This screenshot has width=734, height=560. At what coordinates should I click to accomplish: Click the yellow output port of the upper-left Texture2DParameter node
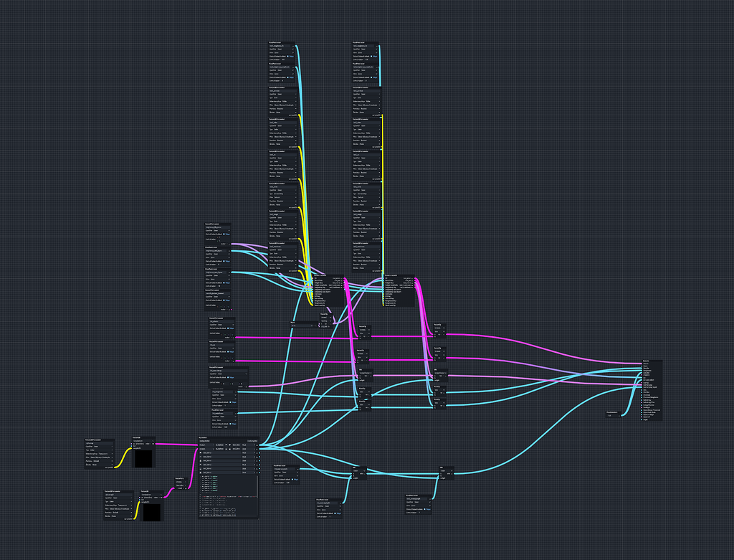[114, 467]
